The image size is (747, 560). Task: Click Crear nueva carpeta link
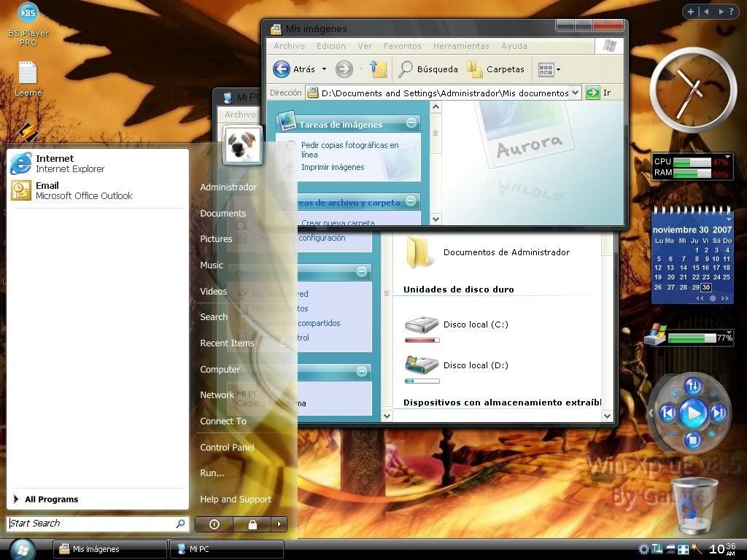(x=338, y=222)
